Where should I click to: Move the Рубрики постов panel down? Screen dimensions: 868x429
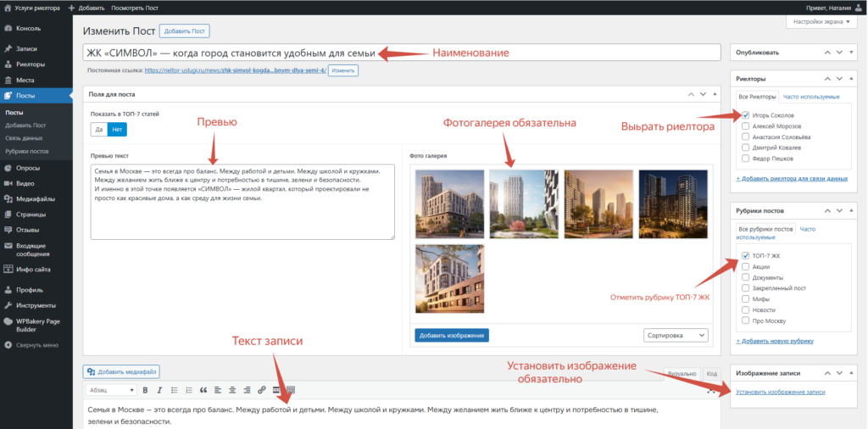click(x=839, y=211)
